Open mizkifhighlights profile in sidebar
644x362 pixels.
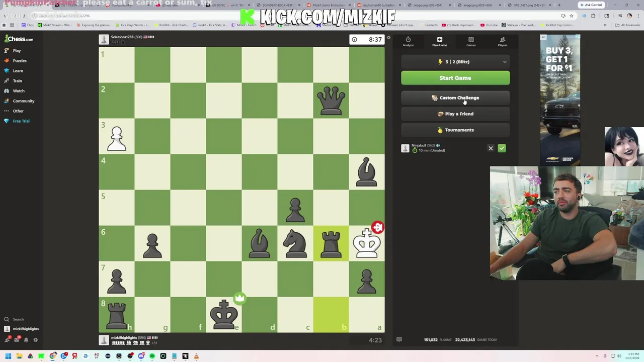[22, 329]
